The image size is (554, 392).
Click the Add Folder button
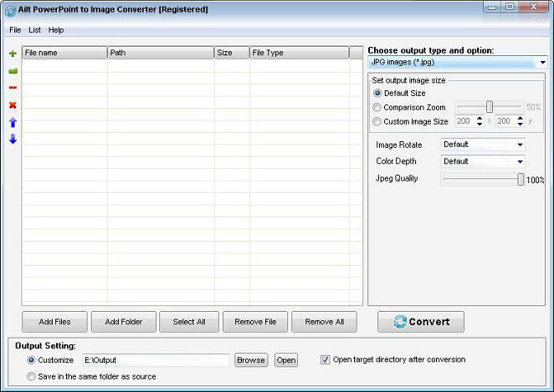(x=124, y=322)
